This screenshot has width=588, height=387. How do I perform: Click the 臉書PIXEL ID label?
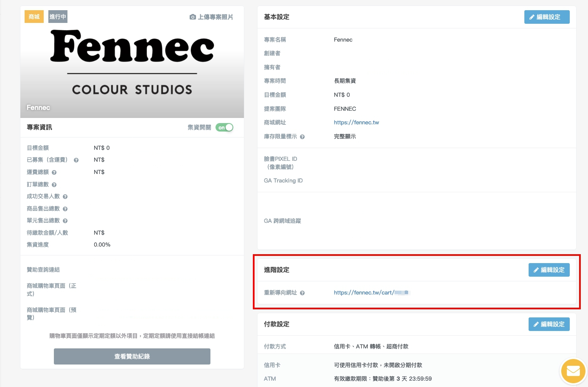click(280, 163)
